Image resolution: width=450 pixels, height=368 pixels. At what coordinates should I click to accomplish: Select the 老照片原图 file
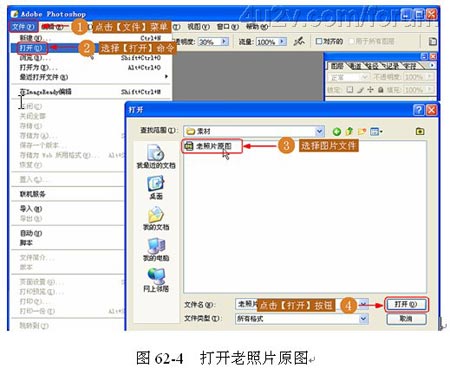pos(209,146)
